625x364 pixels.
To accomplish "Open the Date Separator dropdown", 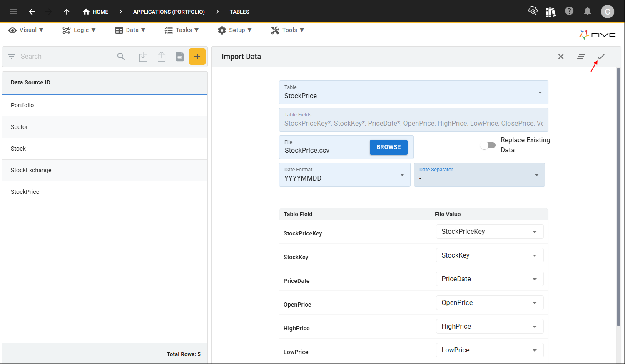I will (479, 175).
